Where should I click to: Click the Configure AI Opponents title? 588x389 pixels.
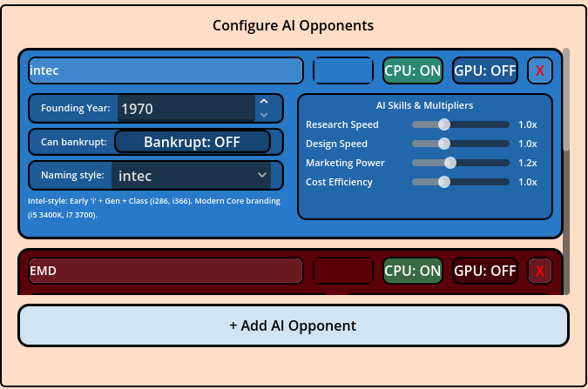click(x=294, y=25)
